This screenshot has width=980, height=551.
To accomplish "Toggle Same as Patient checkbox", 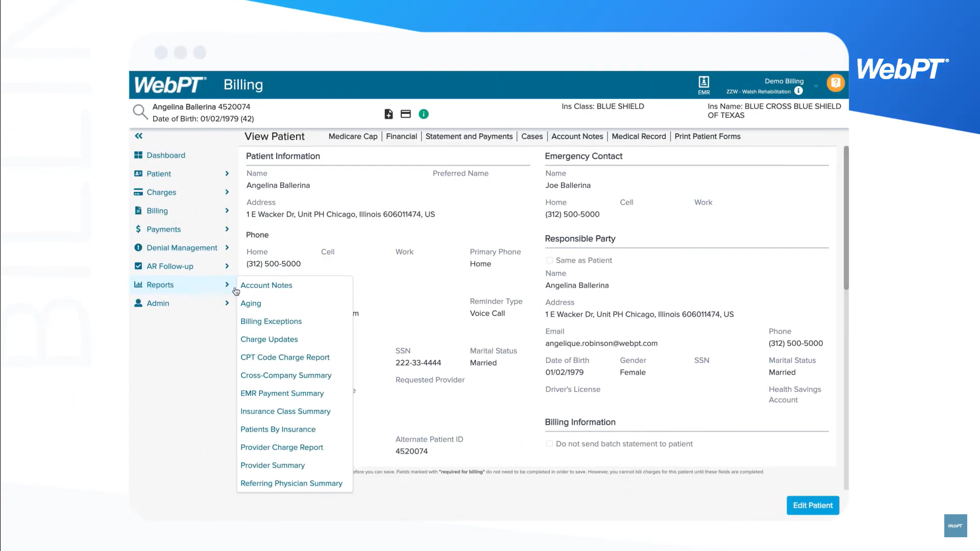I will click(x=550, y=260).
